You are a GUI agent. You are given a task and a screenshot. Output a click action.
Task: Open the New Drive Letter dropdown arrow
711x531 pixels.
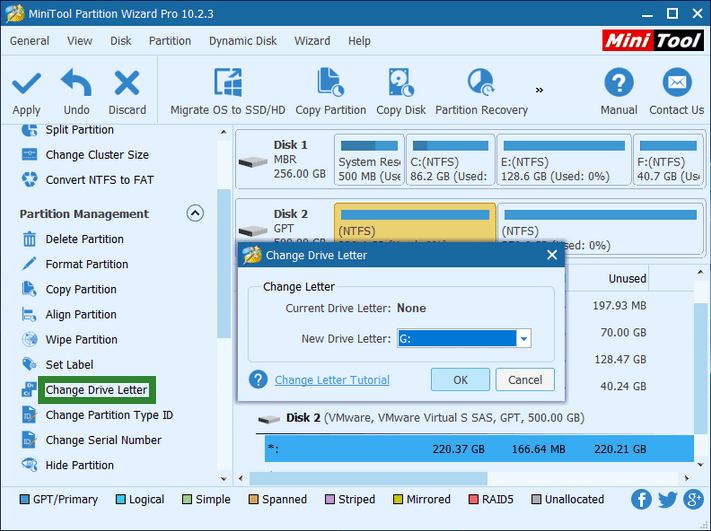pos(524,338)
